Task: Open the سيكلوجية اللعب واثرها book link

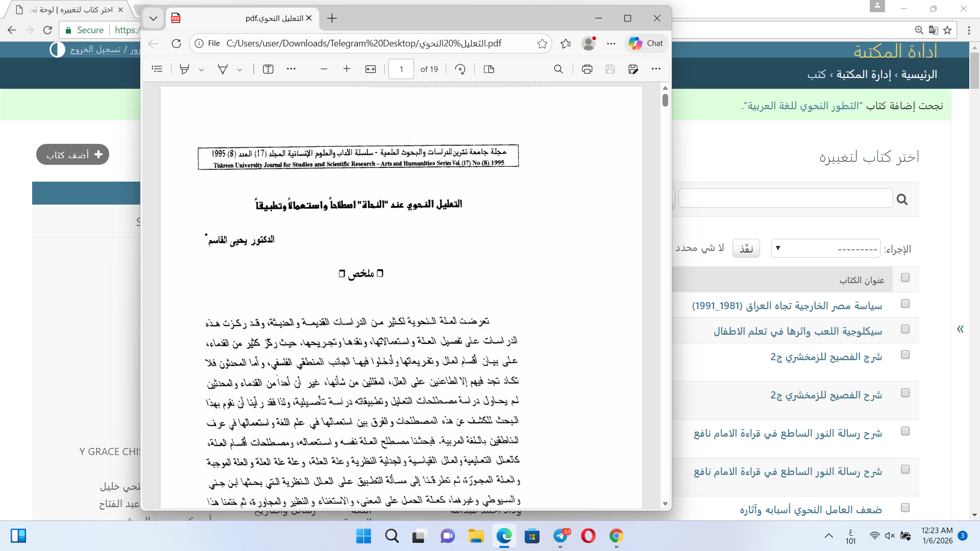Action: (798, 331)
